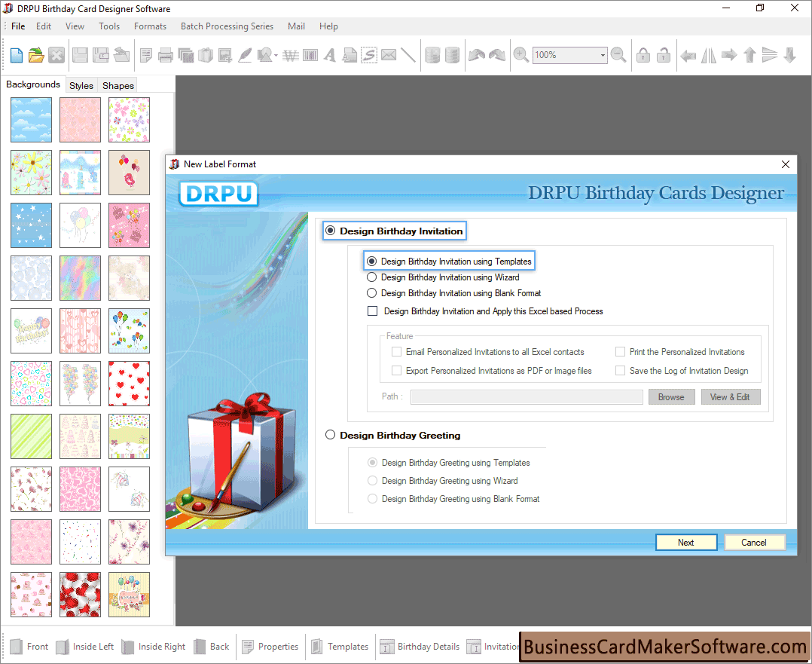Check Email Personalized Invitations to all Excel contacts

(x=397, y=352)
